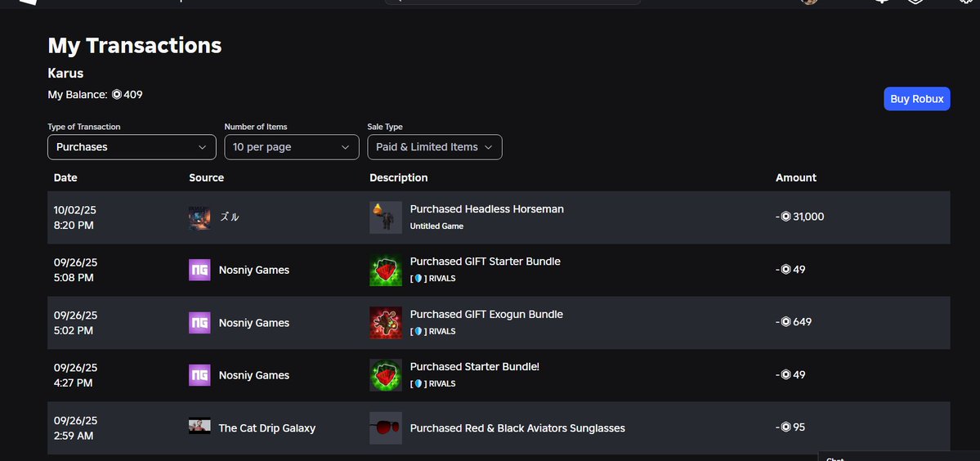Click the Source column header
The width and height of the screenshot is (980, 461).
(x=206, y=177)
